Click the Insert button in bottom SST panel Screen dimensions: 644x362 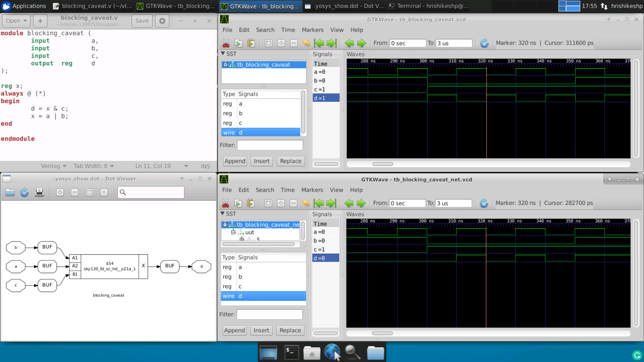[x=261, y=330]
